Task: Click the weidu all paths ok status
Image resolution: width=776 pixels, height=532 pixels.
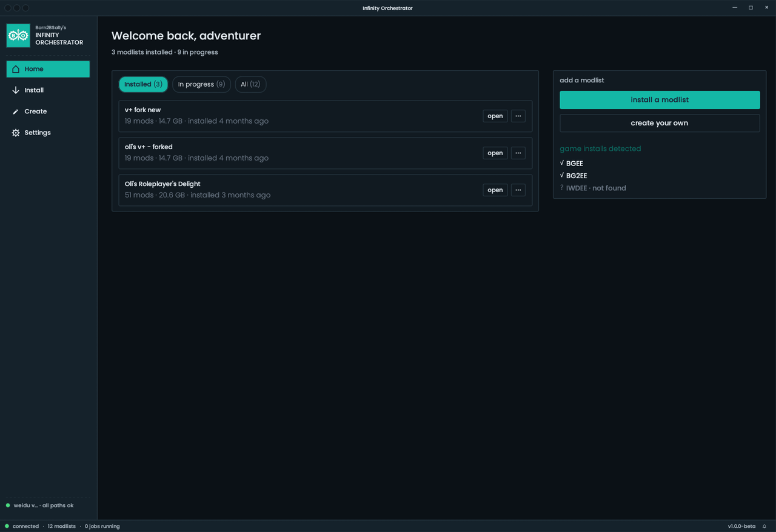Action: pos(40,505)
